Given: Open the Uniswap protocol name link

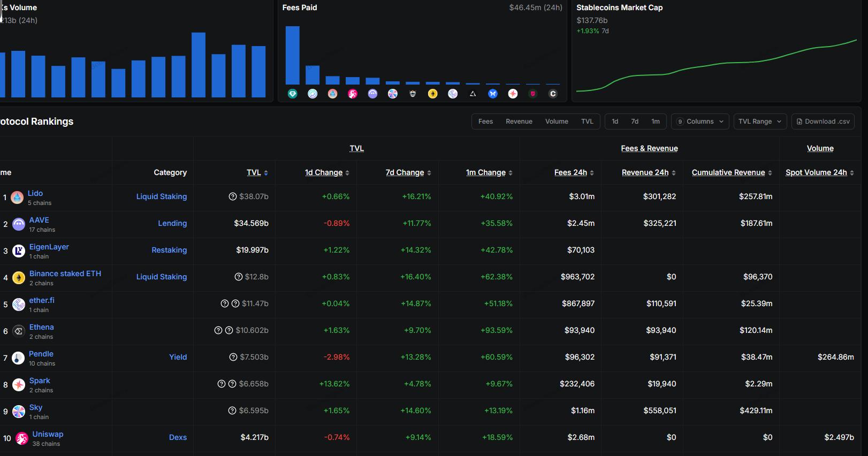Looking at the screenshot, I should click(x=48, y=434).
